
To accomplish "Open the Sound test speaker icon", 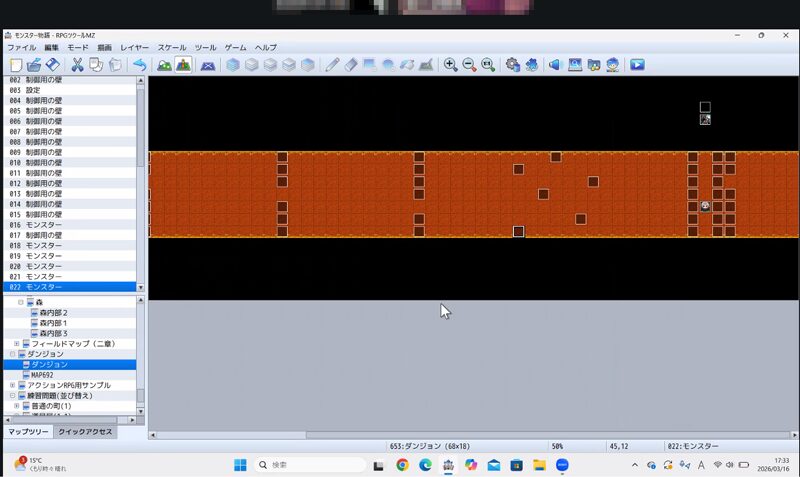I will point(554,65).
